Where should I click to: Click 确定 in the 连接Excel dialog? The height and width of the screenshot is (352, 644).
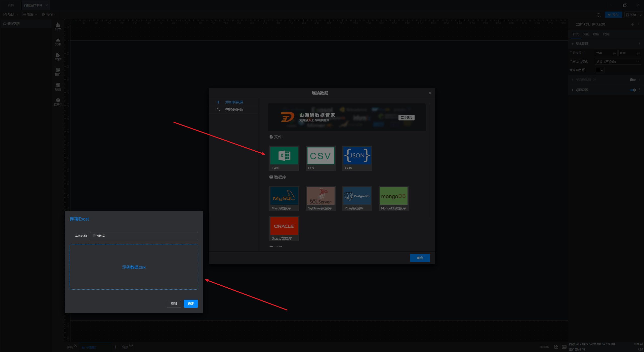pyautogui.click(x=191, y=304)
